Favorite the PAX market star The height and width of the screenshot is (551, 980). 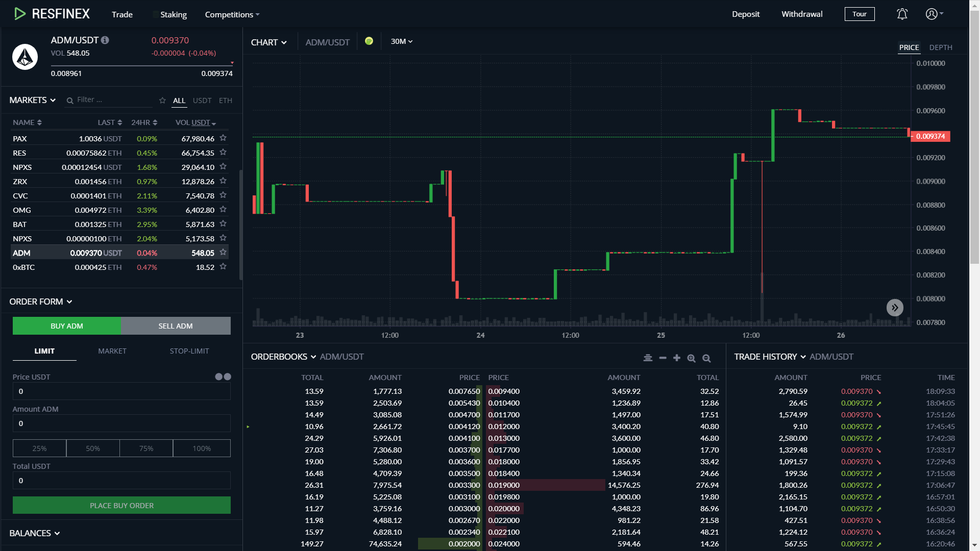(x=223, y=138)
